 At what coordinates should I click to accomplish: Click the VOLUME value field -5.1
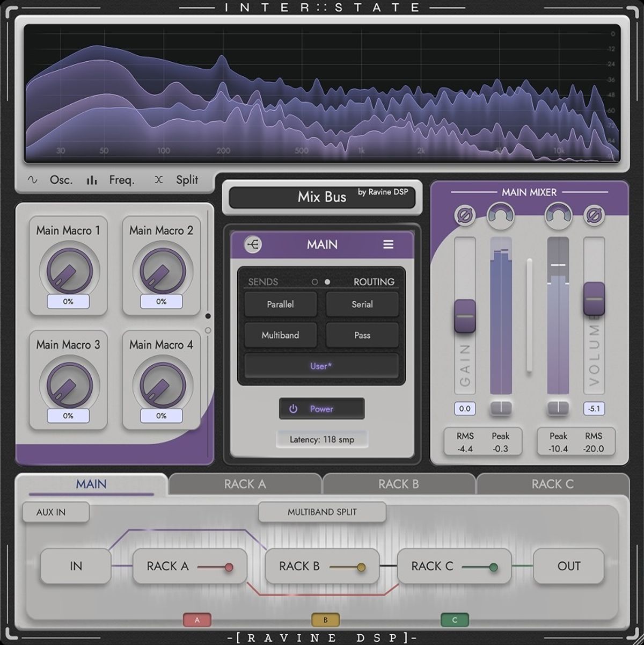coord(594,409)
